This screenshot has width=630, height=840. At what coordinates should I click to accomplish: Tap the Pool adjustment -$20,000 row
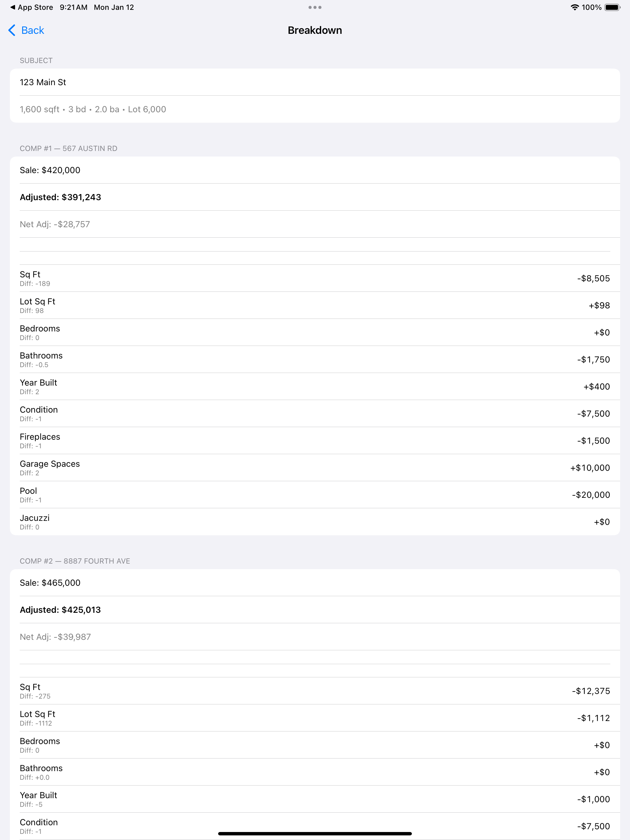pos(315,495)
